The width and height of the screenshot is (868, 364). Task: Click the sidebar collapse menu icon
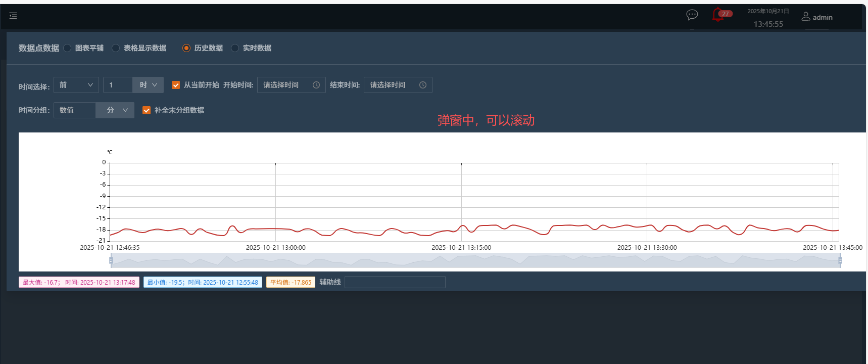point(13,16)
